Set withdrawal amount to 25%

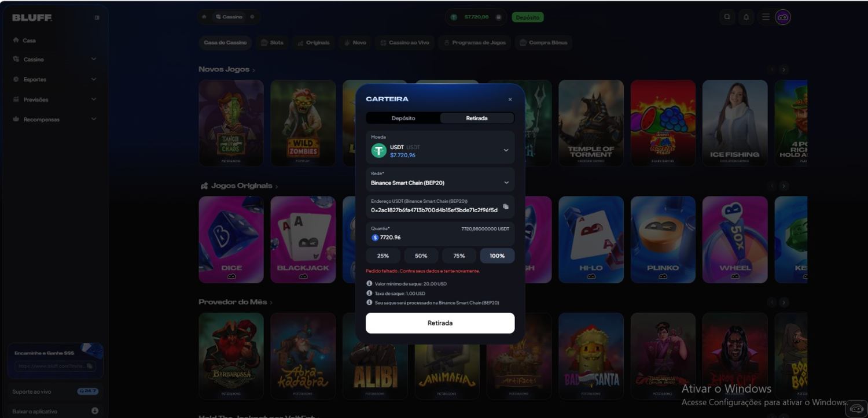click(x=383, y=256)
